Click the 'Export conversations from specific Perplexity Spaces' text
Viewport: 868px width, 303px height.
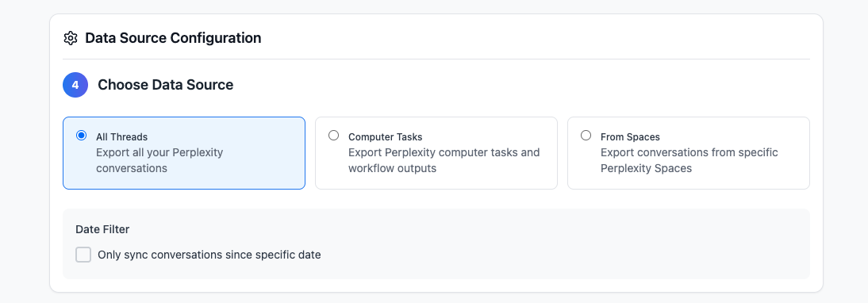coord(689,160)
